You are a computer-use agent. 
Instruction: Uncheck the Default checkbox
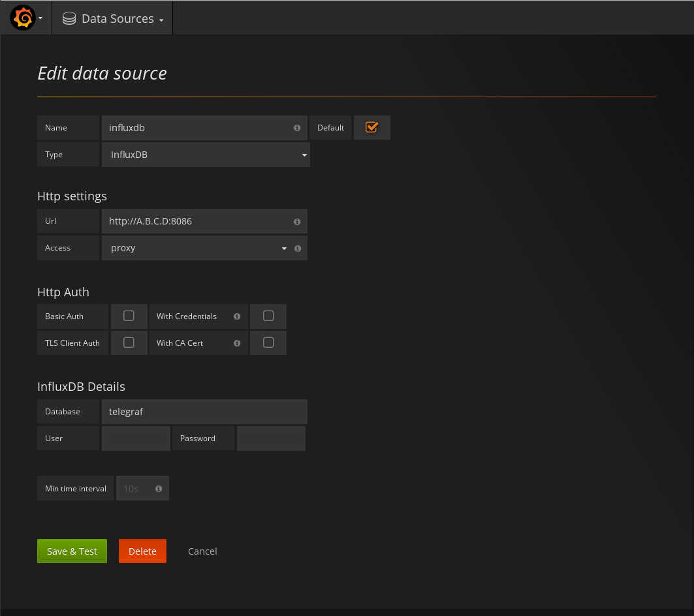click(371, 128)
